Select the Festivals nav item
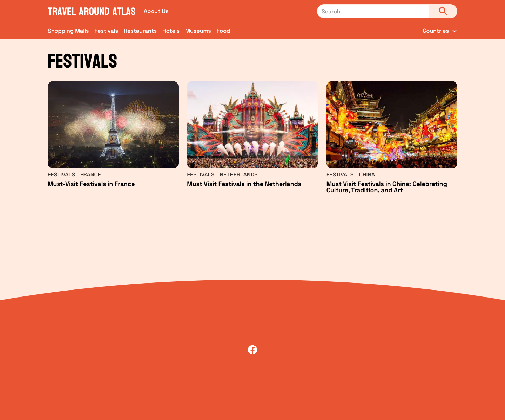Image resolution: width=505 pixels, height=420 pixels. [106, 31]
